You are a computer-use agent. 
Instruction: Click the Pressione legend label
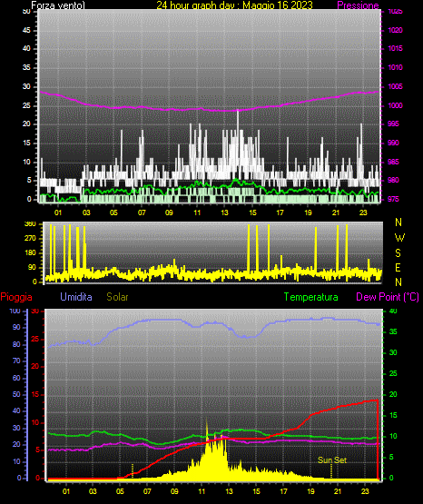[x=358, y=5]
